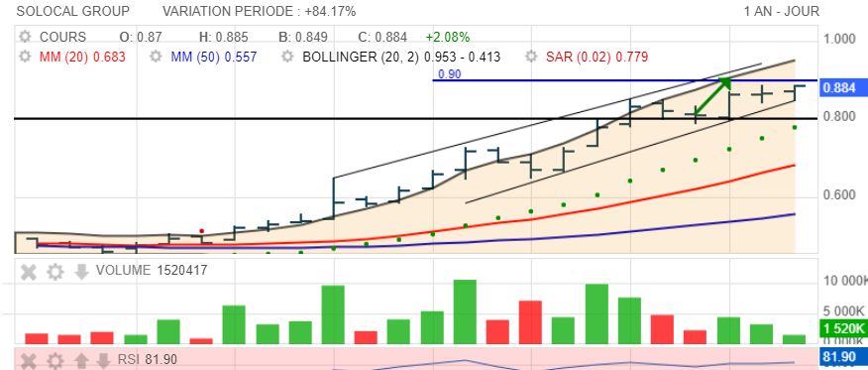Remove the RSI panel with X icon
Screen dimensions: 868x370
pyautogui.click(x=28, y=361)
